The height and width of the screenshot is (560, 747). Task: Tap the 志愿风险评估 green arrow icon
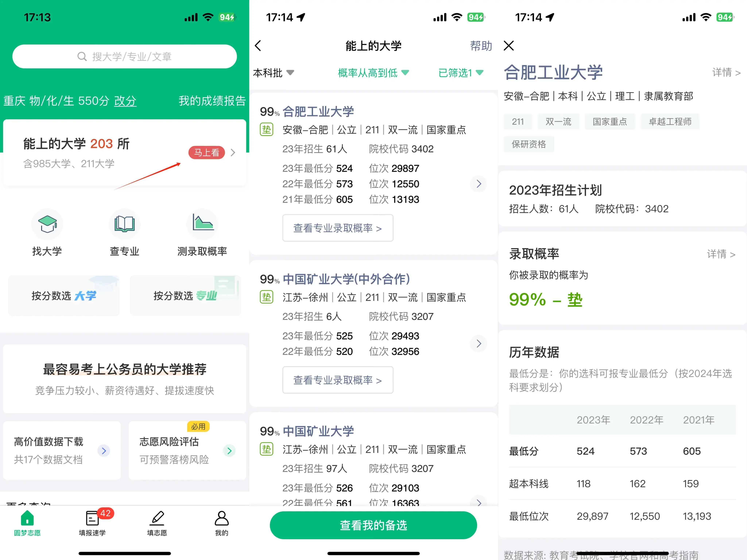[x=229, y=451]
